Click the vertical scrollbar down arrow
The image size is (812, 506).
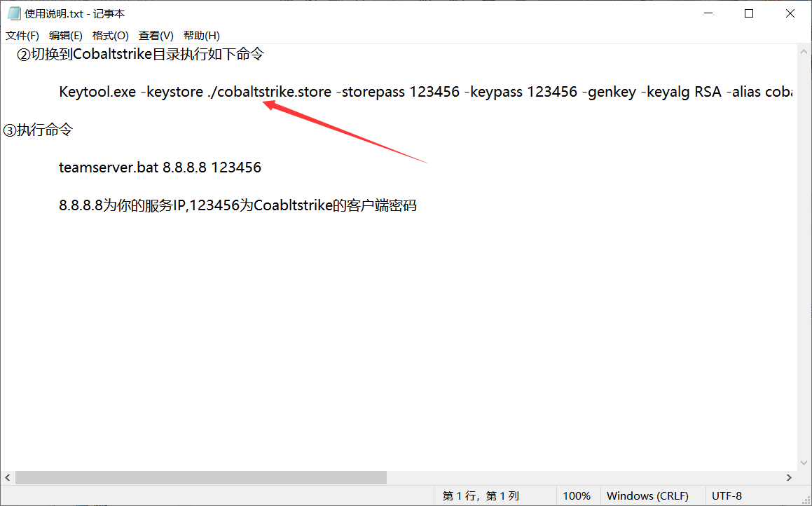pyautogui.click(x=804, y=461)
